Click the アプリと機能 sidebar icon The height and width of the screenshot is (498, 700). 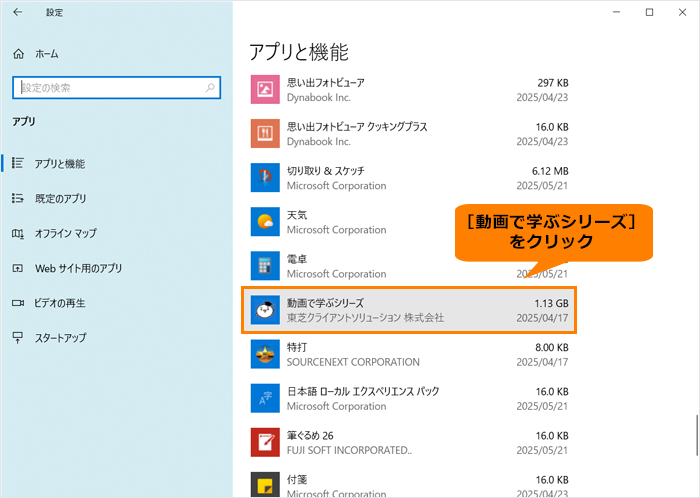point(18,163)
